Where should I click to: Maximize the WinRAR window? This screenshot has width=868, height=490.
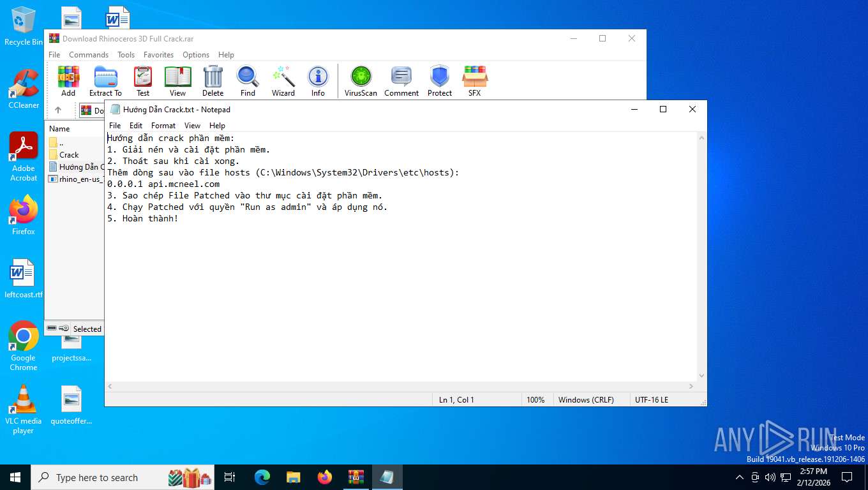[602, 38]
